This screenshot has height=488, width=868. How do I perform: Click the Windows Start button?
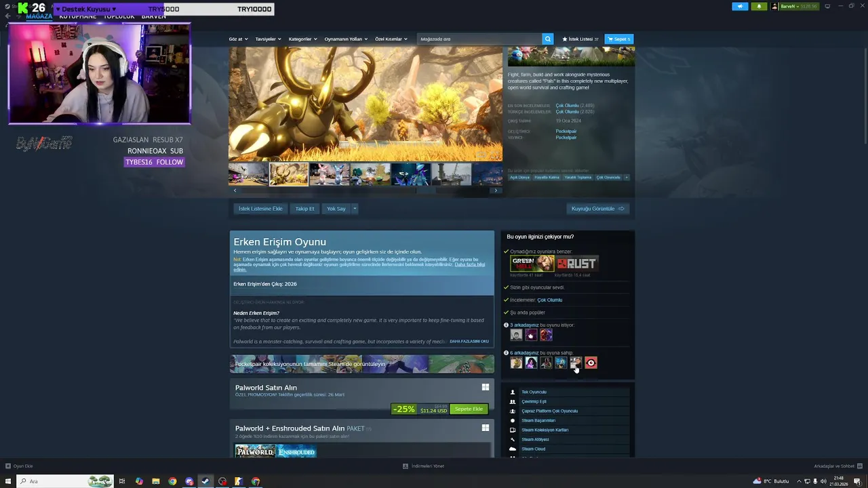click(x=8, y=481)
